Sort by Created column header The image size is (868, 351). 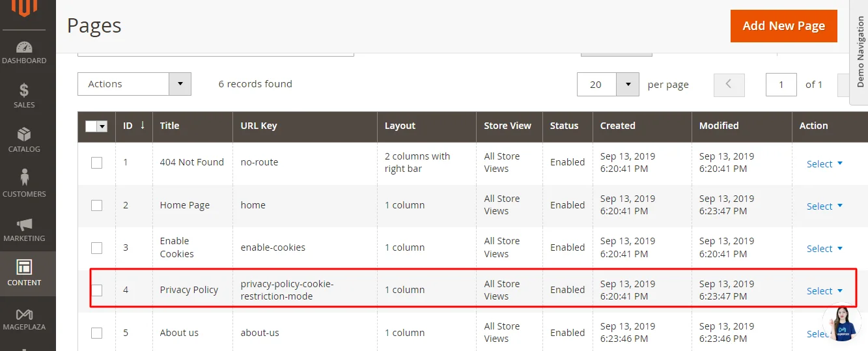[x=642, y=126]
